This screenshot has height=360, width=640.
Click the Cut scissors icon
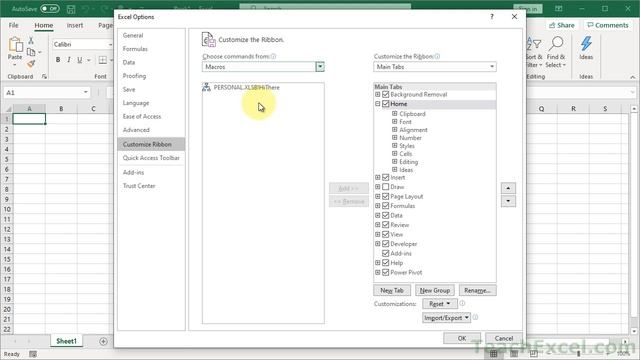tap(31, 41)
